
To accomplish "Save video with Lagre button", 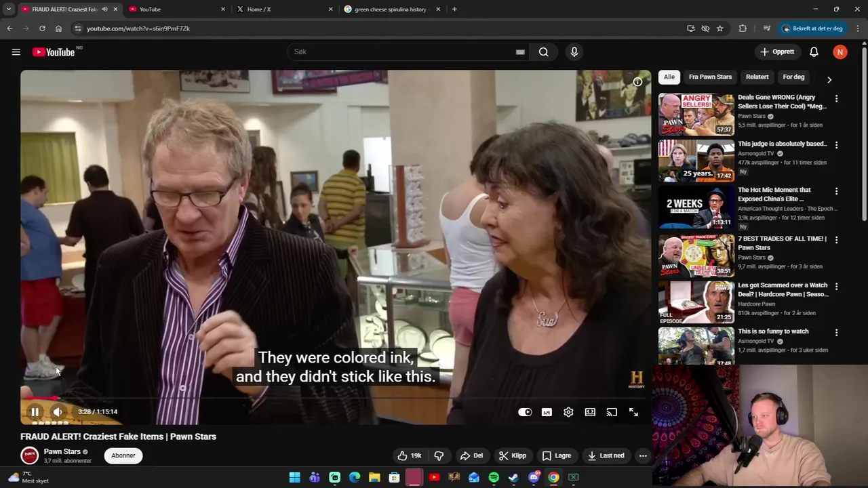I will pos(557,455).
